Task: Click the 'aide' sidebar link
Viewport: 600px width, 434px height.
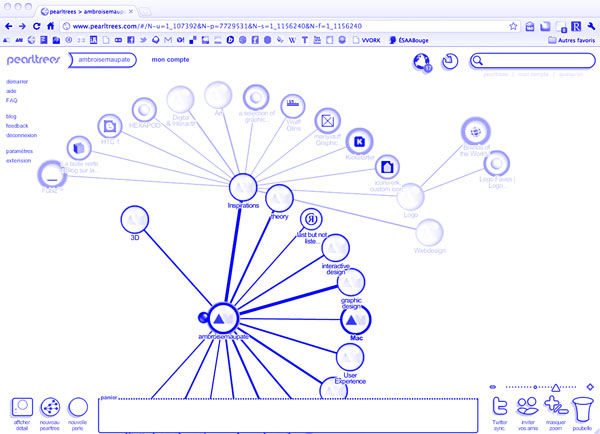Action: tap(11, 91)
